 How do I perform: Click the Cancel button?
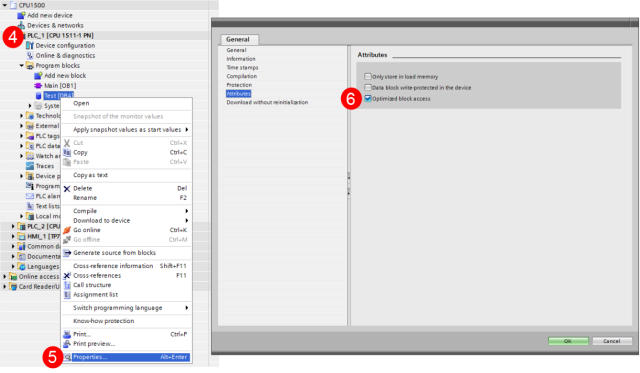click(x=612, y=341)
